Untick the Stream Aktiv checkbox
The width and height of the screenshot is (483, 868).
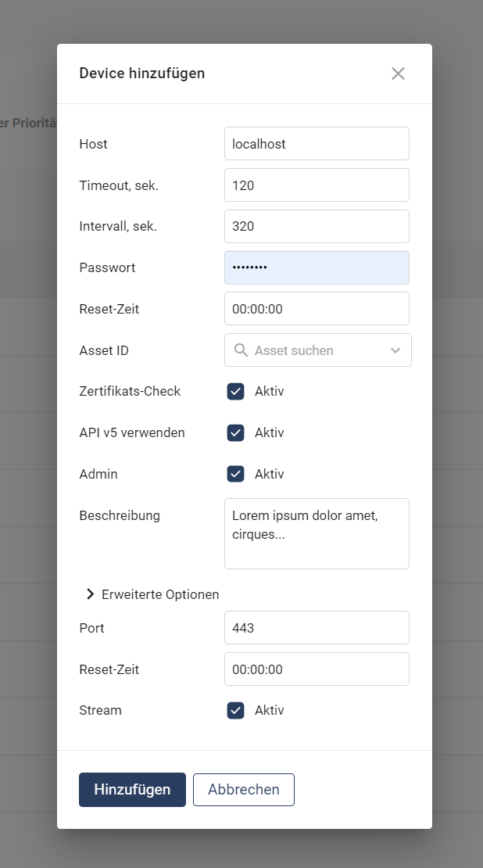(236, 710)
